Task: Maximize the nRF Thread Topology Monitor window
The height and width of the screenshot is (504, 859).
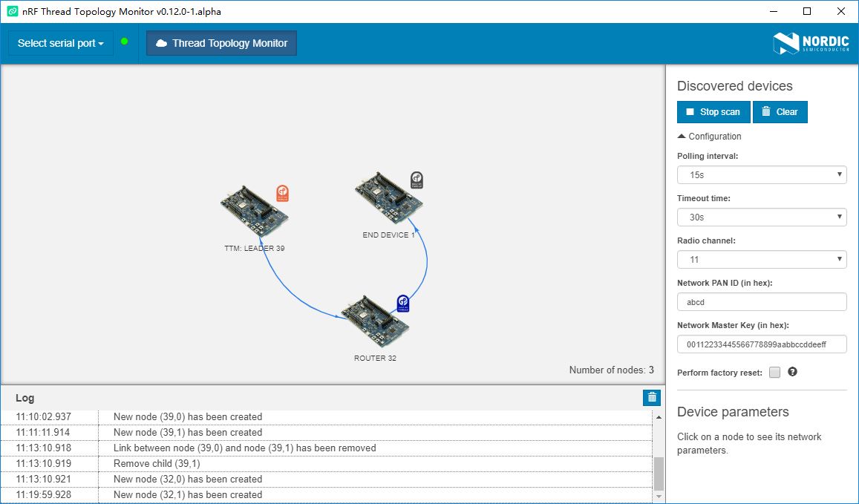Action: 807,11
